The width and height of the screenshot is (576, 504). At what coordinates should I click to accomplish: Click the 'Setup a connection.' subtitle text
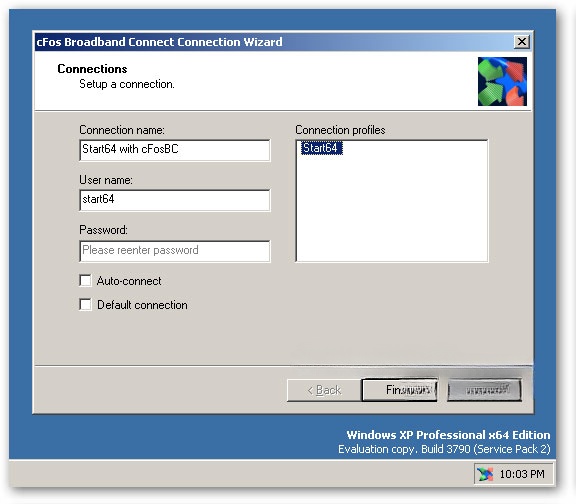pos(127,84)
